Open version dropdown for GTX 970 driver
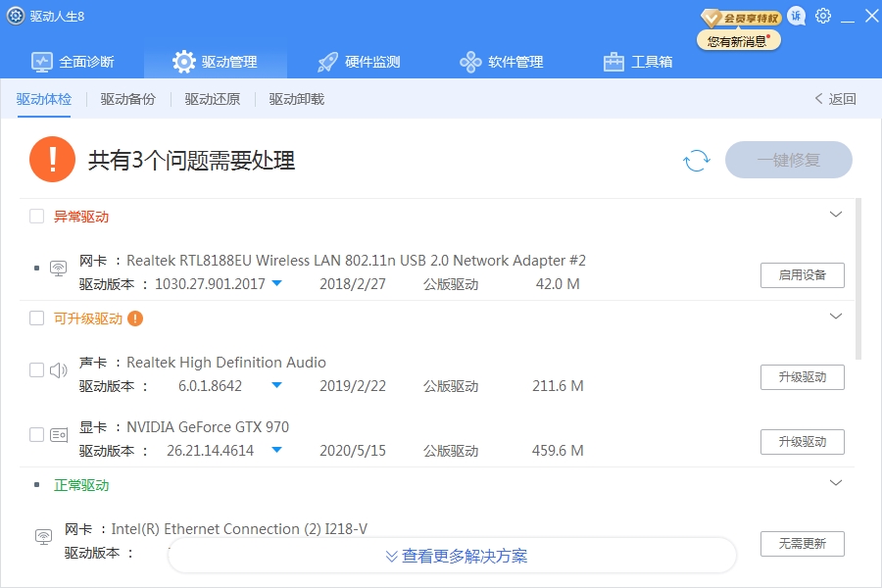 pyautogui.click(x=277, y=451)
